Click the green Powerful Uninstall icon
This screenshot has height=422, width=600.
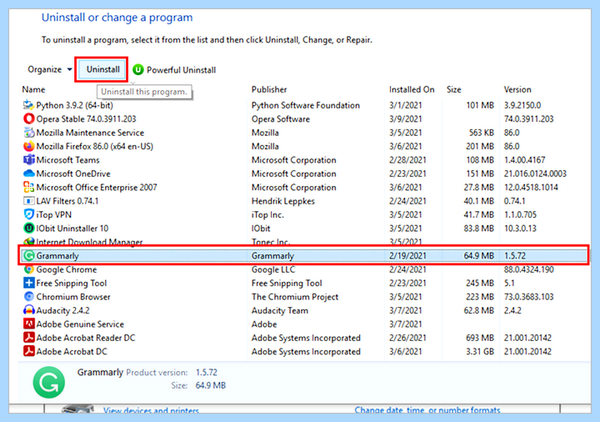(x=138, y=70)
